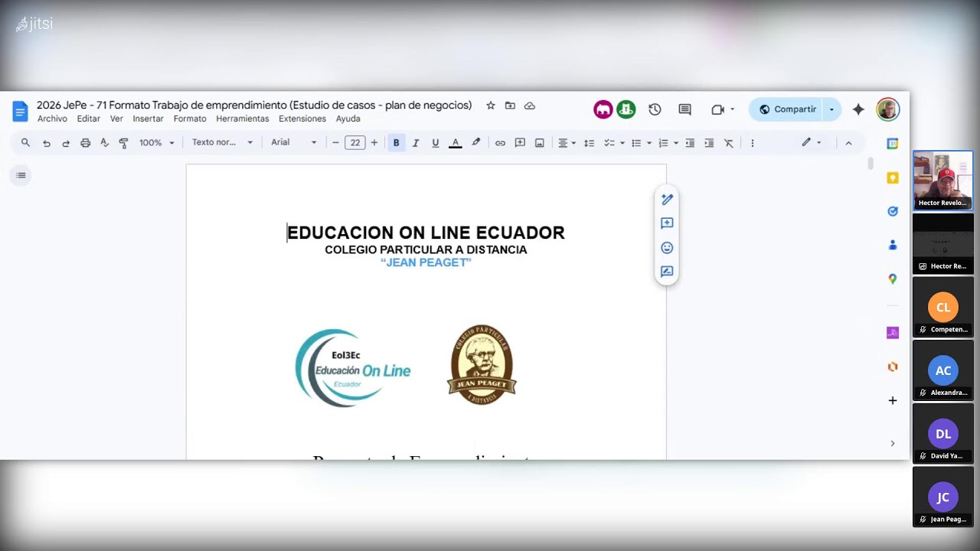
Task: Add emoji reaction
Action: click(667, 248)
